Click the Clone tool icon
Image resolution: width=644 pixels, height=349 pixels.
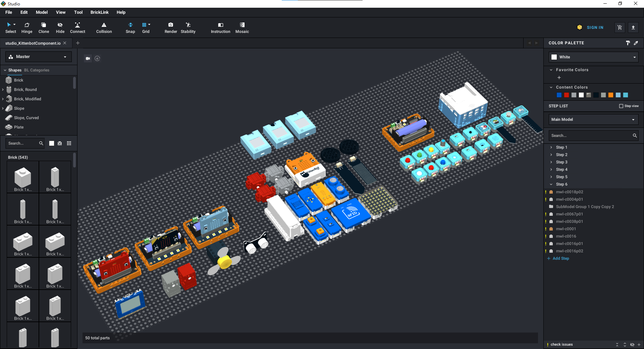pos(44,28)
